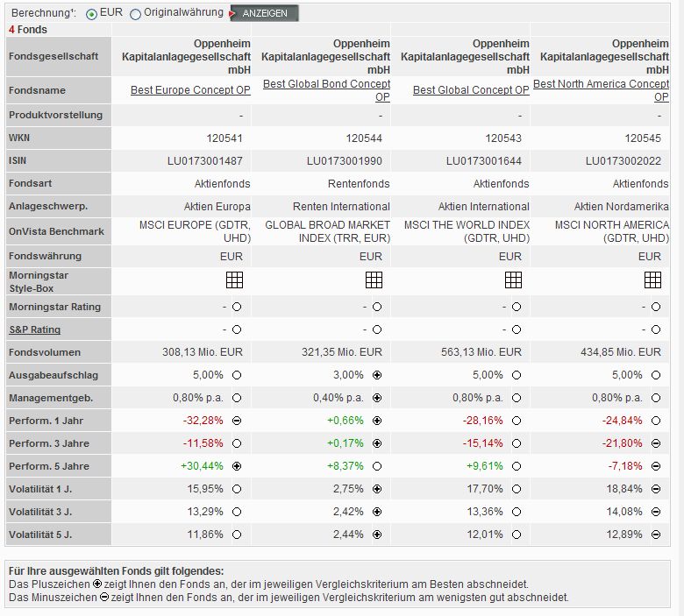Screen dimensions: 684x616
Task: Click the Morningstar Rating row header
Action: pos(59,307)
